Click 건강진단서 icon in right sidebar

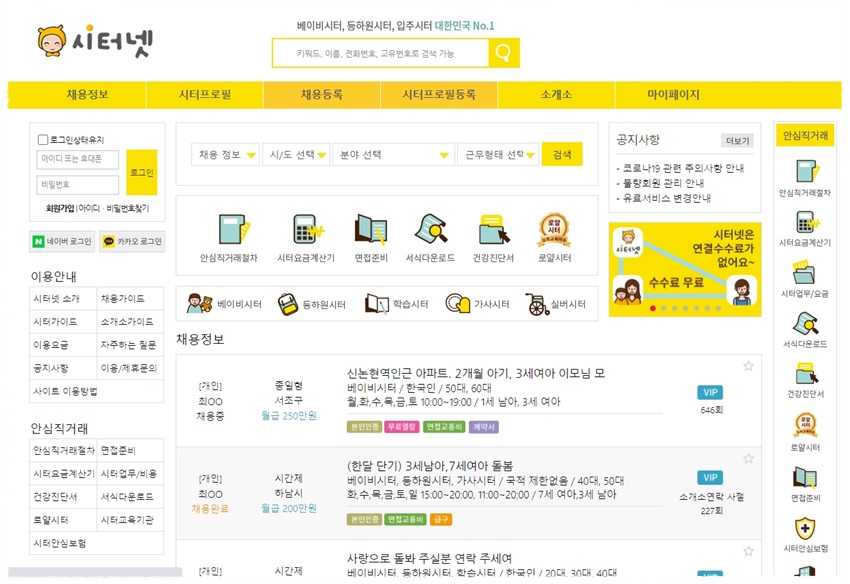click(x=806, y=373)
